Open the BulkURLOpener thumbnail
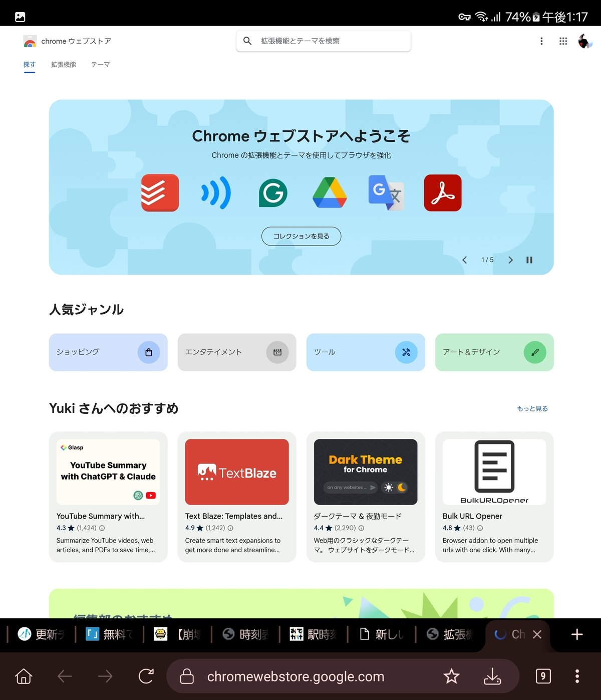Screen dimensions: 601x700 (494, 472)
